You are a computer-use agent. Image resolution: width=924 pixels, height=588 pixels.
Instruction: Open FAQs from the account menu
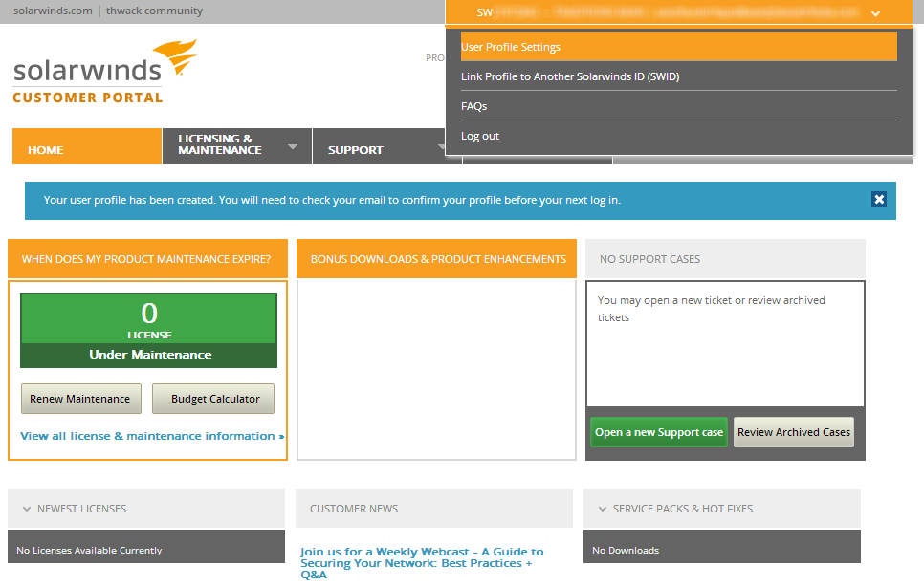(x=473, y=106)
